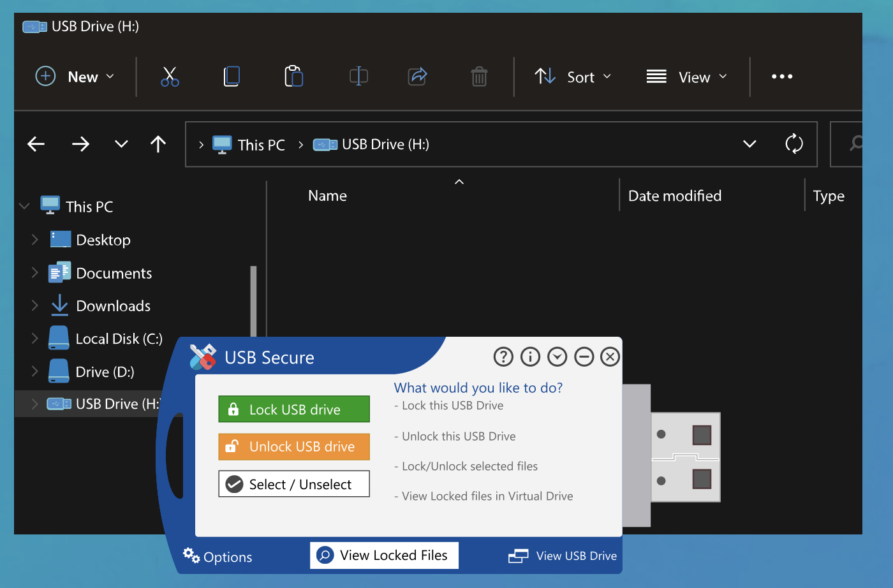Image resolution: width=893 pixels, height=588 pixels.
Task: Click the USB Secure logo icon
Action: [x=203, y=357]
